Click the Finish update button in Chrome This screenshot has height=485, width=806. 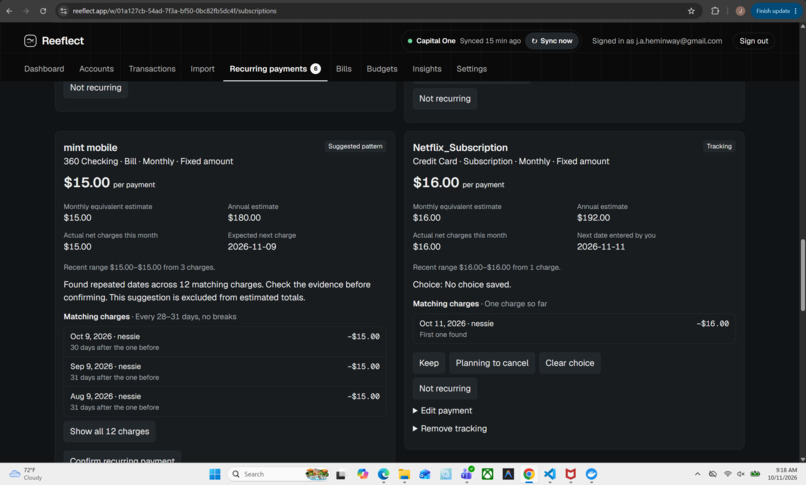pos(776,11)
